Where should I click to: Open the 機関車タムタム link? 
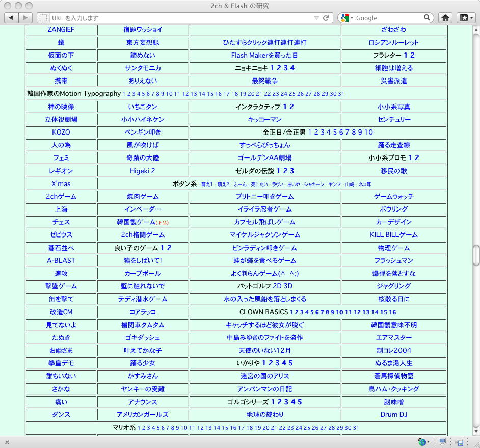coord(143,325)
